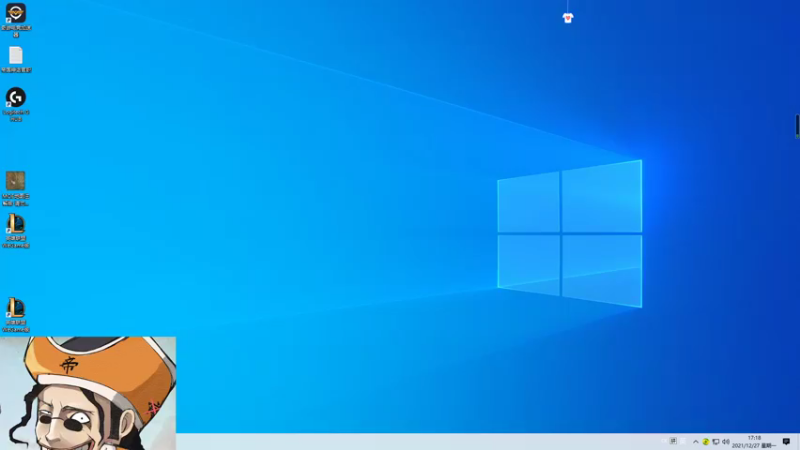Open the Action Center notification icon
Screen dimensions: 800x450
(786, 442)
